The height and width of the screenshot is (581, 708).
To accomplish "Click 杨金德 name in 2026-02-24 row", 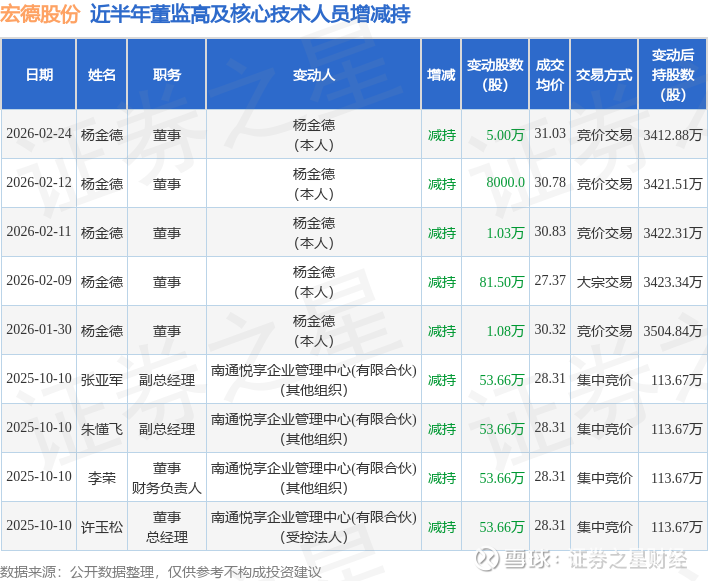I will click(x=102, y=135).
